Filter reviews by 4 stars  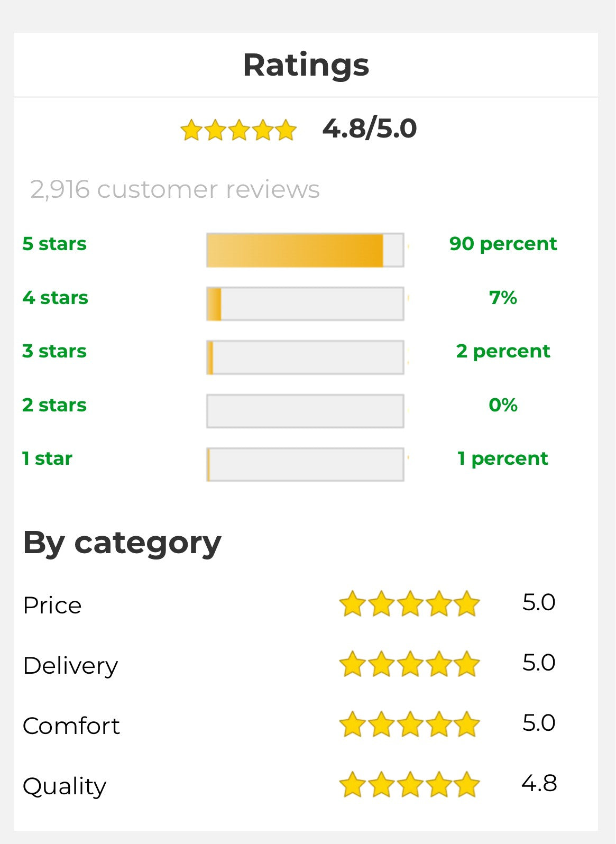(x=56, y=298)
